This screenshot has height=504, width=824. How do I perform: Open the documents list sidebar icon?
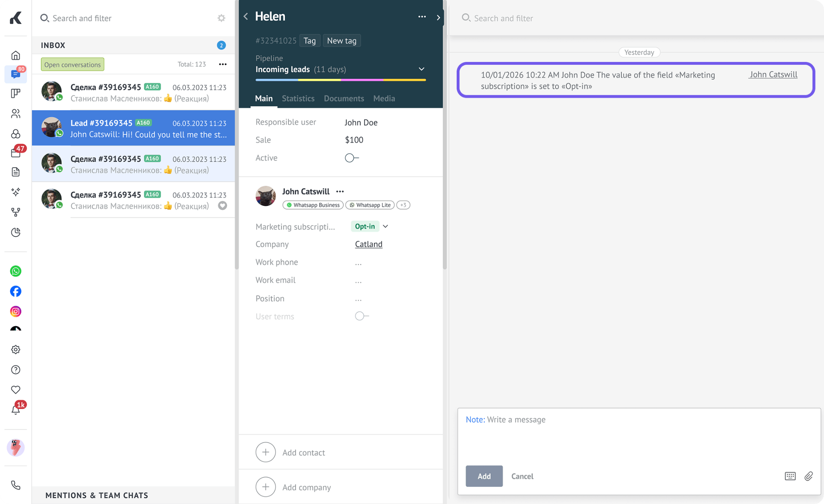[16, 172]
